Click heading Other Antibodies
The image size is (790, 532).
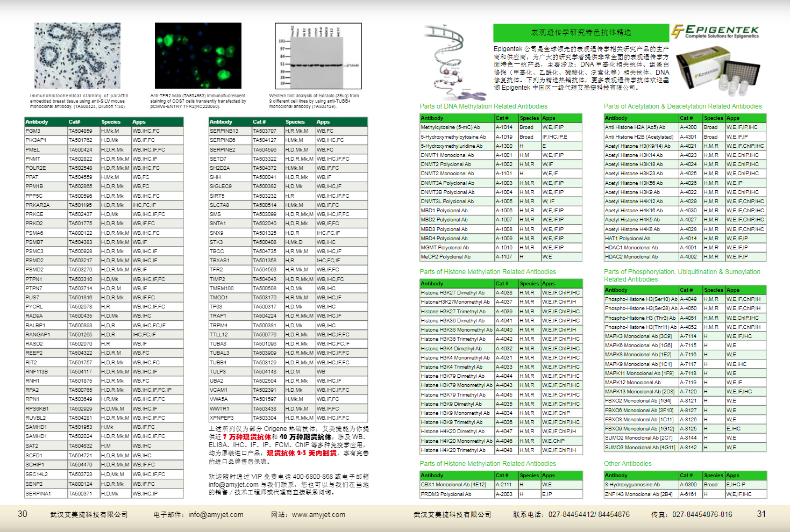[x=627, y=463]
